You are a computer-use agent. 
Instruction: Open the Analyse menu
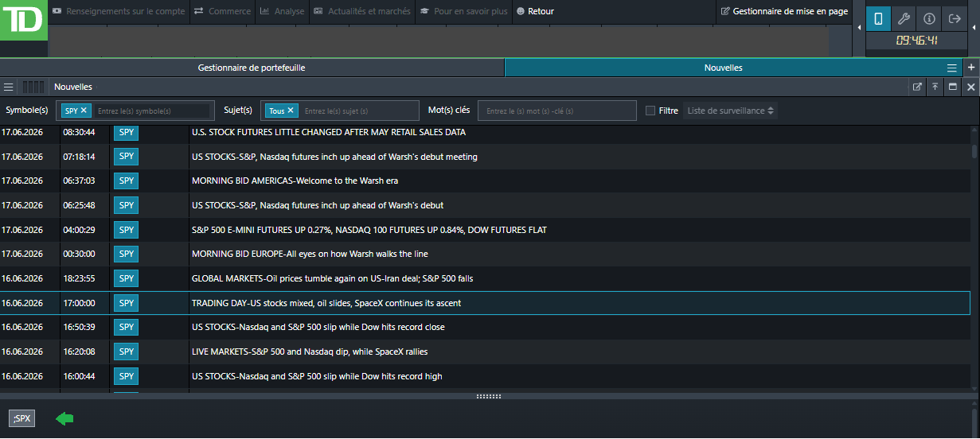[x=282, y=11]
